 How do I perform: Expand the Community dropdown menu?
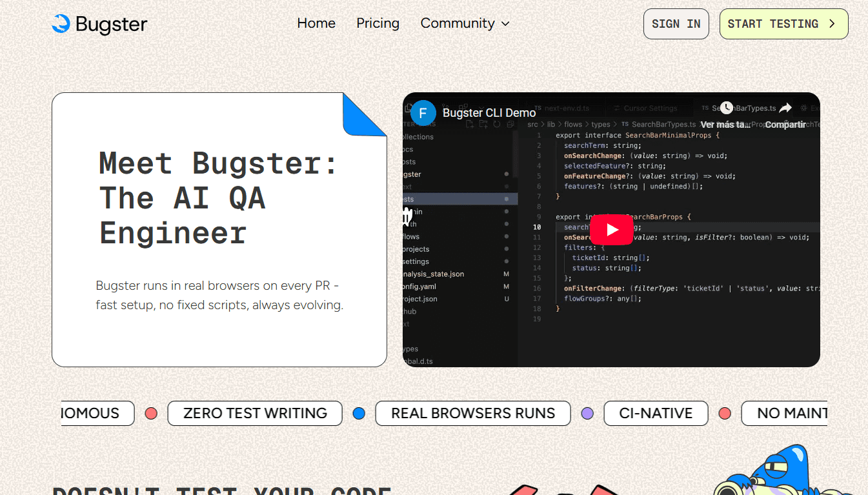465,23
